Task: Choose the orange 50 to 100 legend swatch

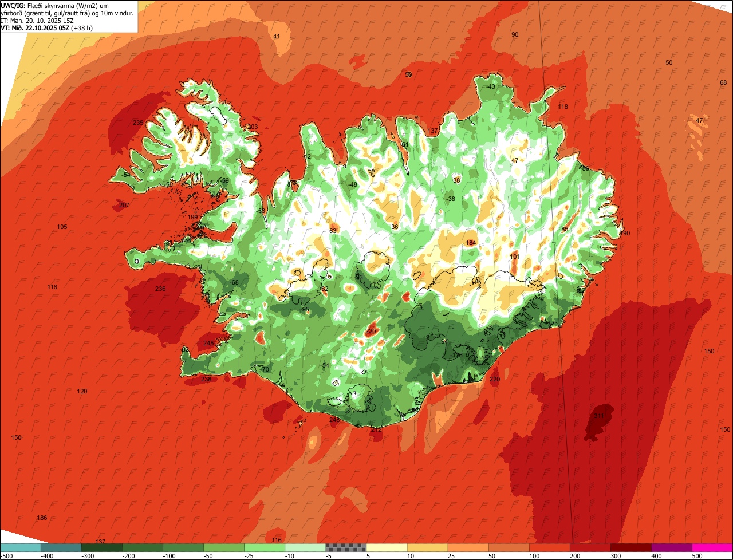Action: coord(509,547)
